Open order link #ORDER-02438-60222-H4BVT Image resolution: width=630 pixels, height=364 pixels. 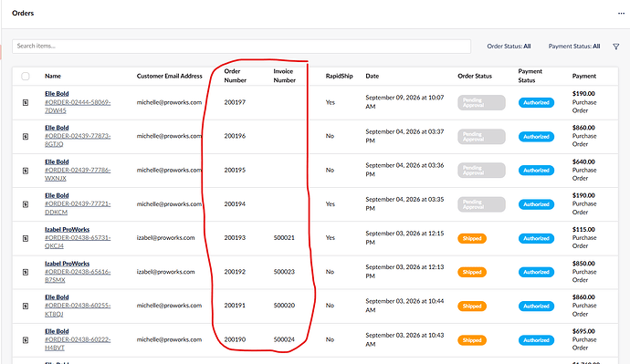78,344
